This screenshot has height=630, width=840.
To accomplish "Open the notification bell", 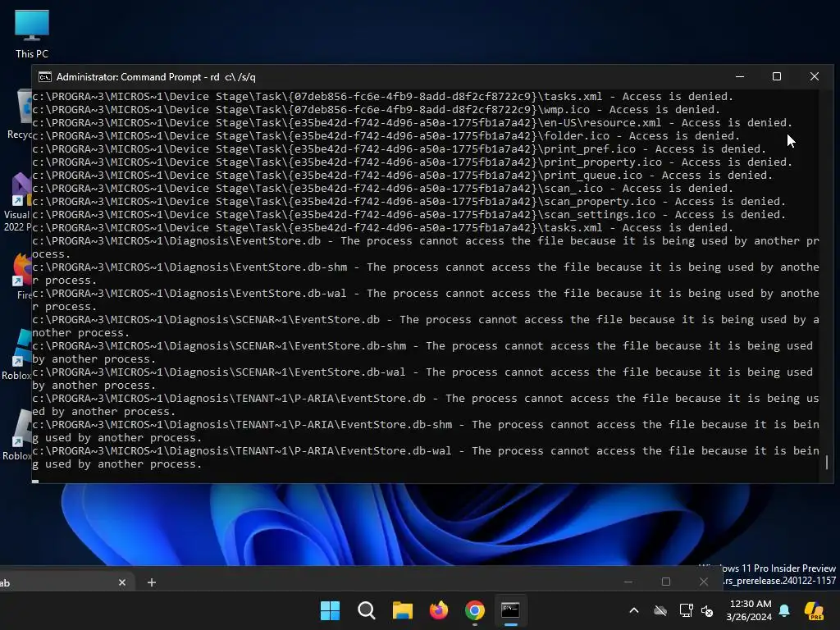I will pyautogui.click(x=784, y=610).
